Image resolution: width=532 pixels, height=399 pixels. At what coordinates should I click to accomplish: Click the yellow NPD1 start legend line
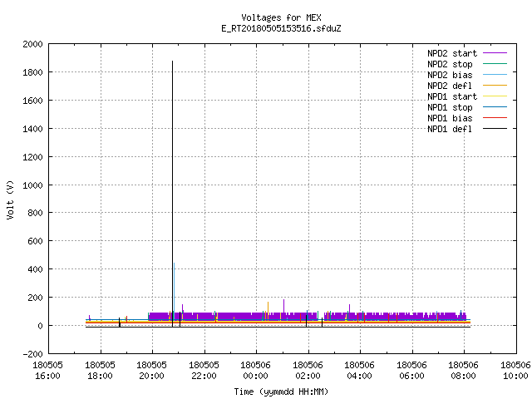[x=495, y=96]
